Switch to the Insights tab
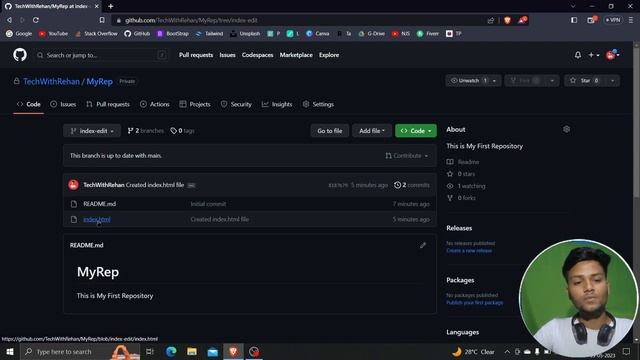The image size is (640, 360). [x=277, y=104]
